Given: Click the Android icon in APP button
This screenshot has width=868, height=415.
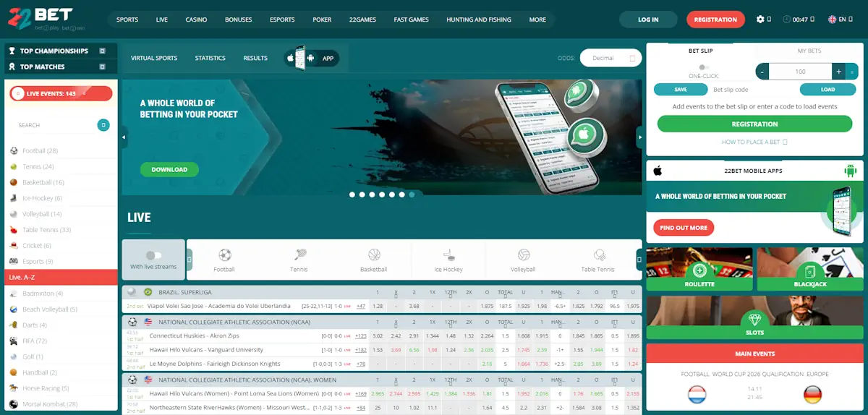Looking at the screenshot, I should (310, 58).
